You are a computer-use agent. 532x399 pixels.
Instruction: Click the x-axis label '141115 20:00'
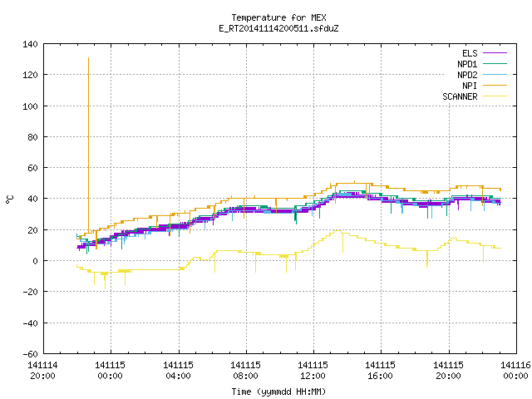(x=449, y=371)
